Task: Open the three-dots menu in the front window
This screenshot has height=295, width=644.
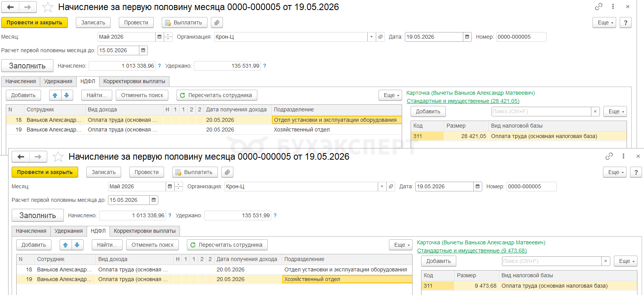Action: click(x=623, y=156)
